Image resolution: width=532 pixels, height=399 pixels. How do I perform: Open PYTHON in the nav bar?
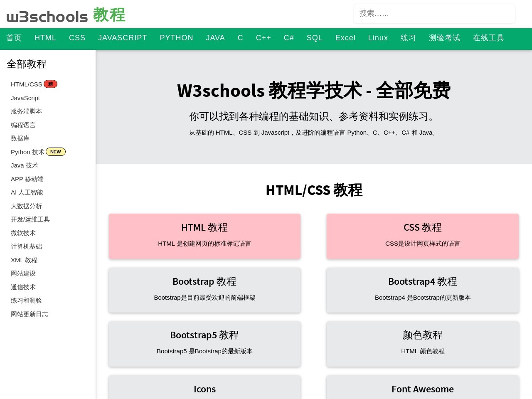(177, 38)
